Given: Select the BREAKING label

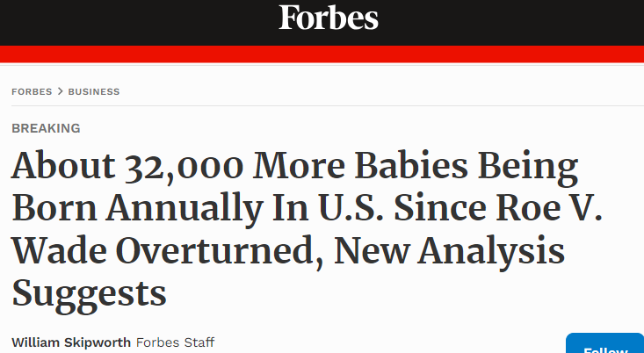Looking at the screenshot, I should click(x=46, y=128).
